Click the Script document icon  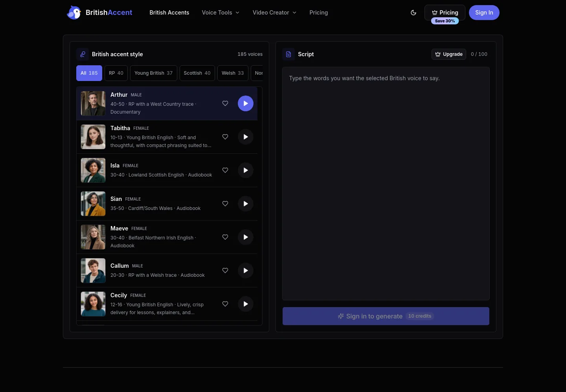point(289,54)
